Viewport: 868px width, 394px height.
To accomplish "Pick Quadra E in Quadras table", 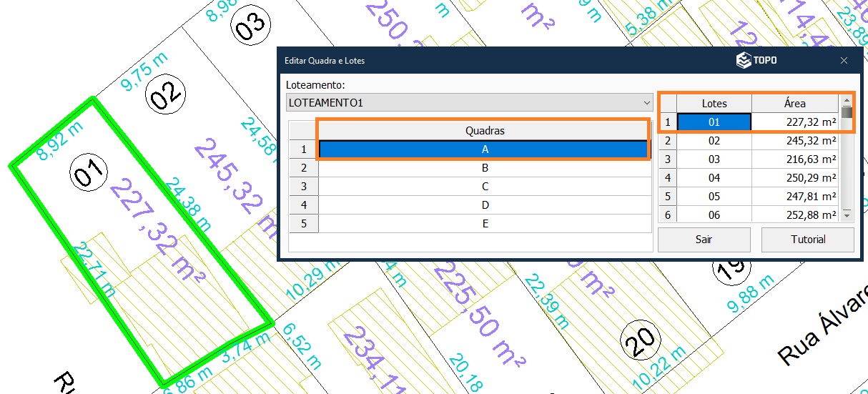I will [484, 224].
